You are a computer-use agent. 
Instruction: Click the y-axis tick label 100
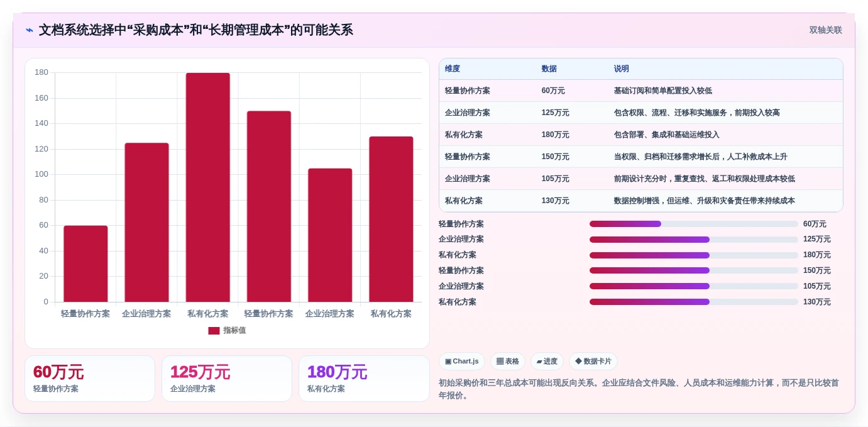click(41, 174)
